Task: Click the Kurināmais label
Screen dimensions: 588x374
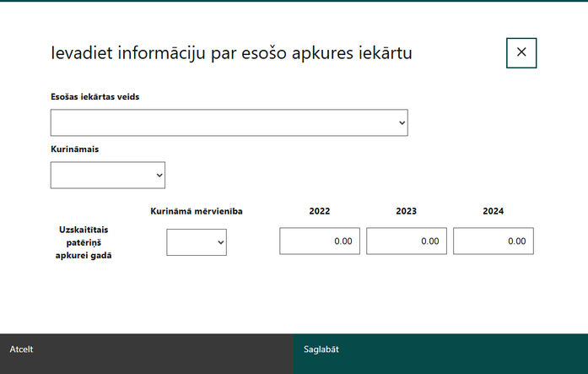Action: (74, 149)
